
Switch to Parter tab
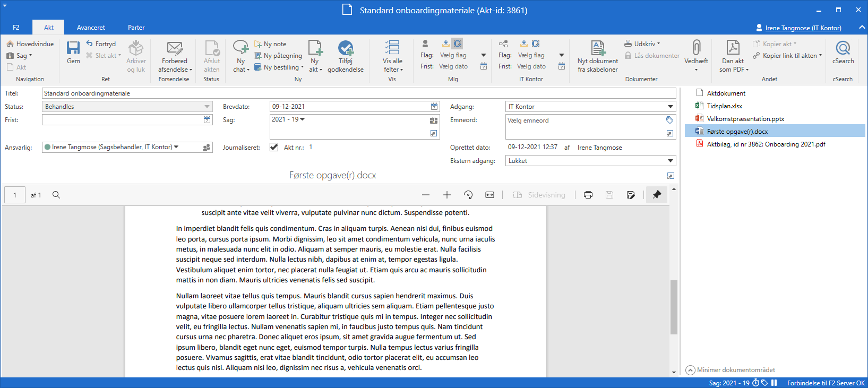pos(136,28)
